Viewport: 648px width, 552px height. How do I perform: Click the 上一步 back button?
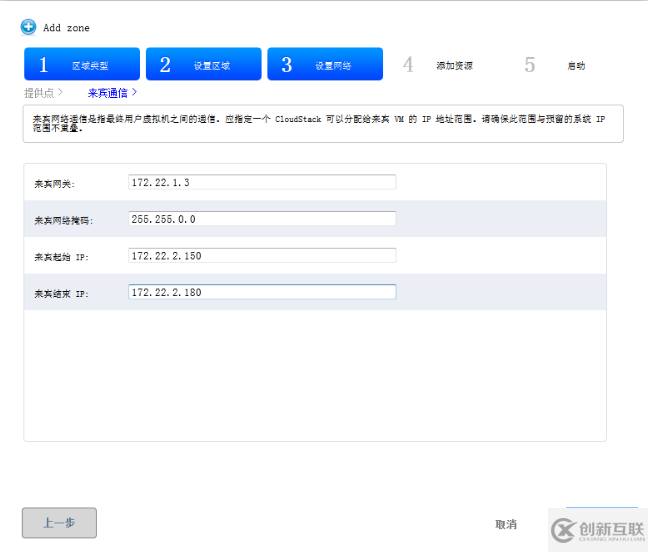point(60,523)
